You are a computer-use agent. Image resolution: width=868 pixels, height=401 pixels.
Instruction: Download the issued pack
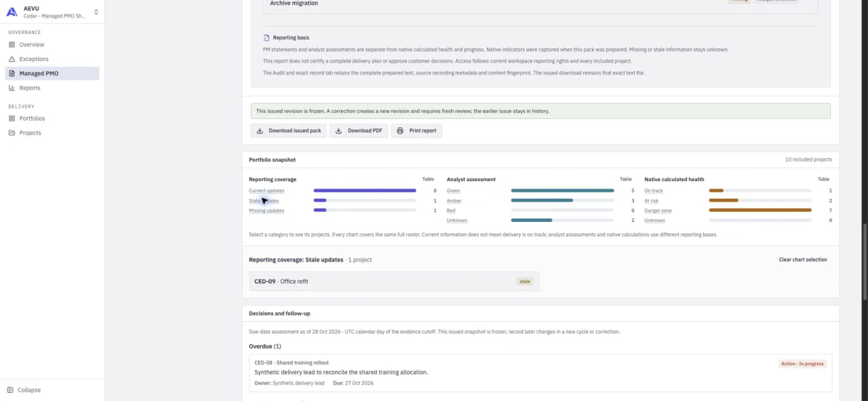[x=289, y=131]
